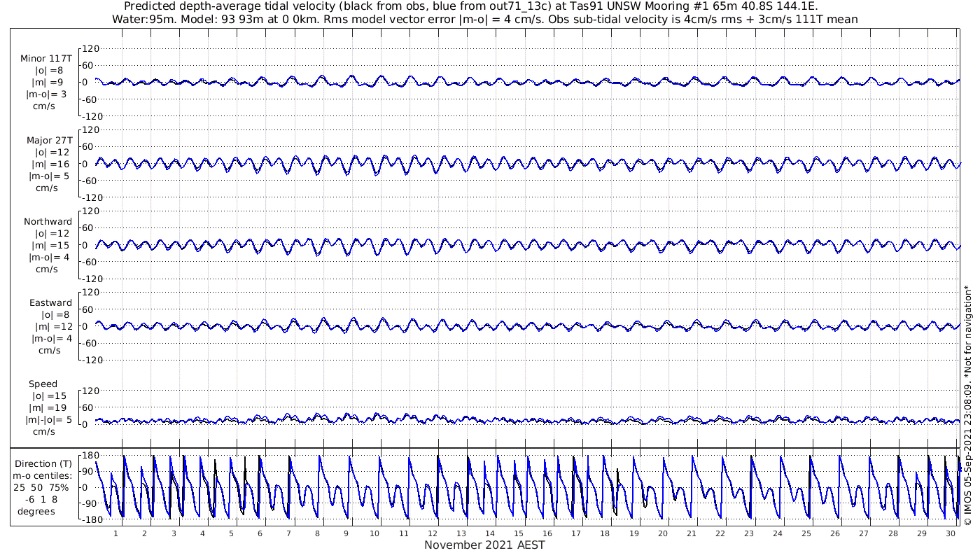The image size is (980, 560).
Task: Click the 'Northward' panel label
Action: [x=48, y=221]
